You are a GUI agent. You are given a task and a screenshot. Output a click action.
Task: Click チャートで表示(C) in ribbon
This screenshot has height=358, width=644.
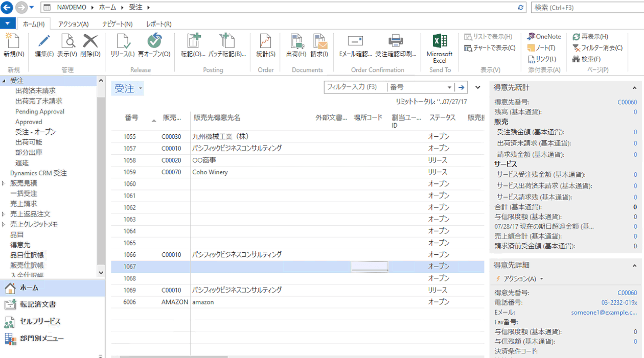490,48
